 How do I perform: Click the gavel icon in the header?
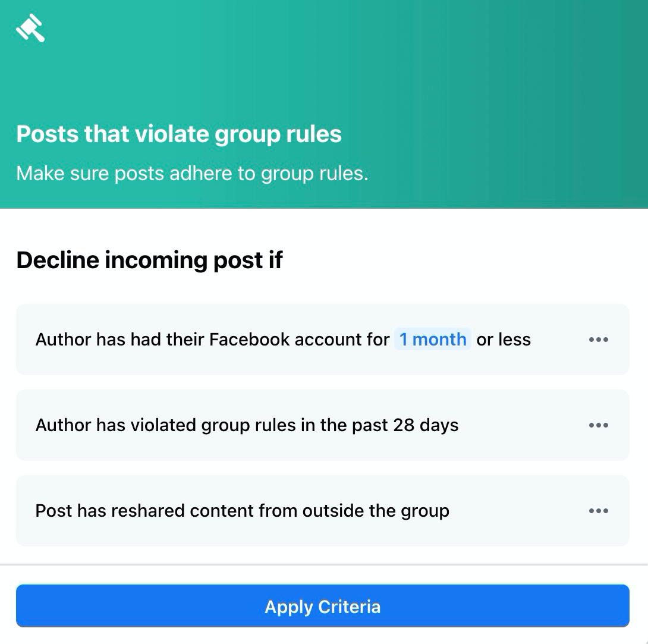[x=30, y=28]
